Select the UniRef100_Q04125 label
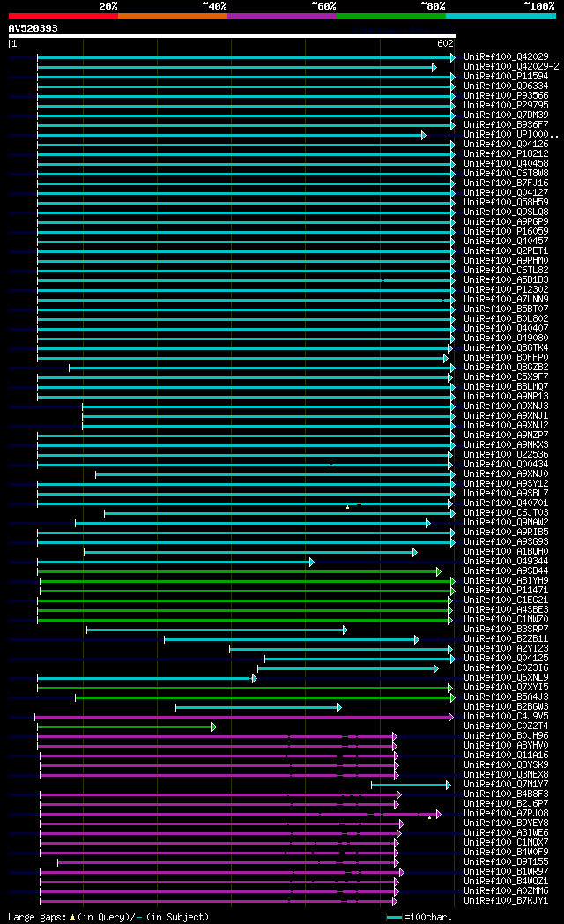 point(506,659)
